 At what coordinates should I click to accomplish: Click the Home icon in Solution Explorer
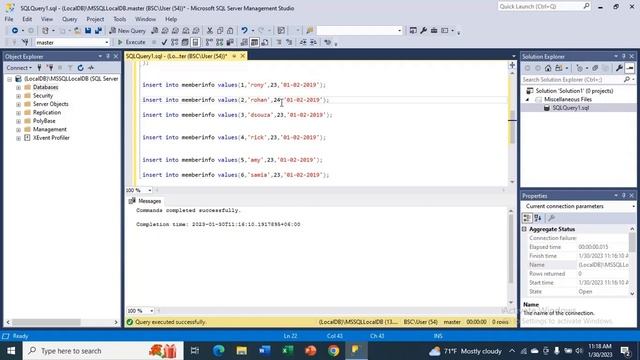[548, 68]
